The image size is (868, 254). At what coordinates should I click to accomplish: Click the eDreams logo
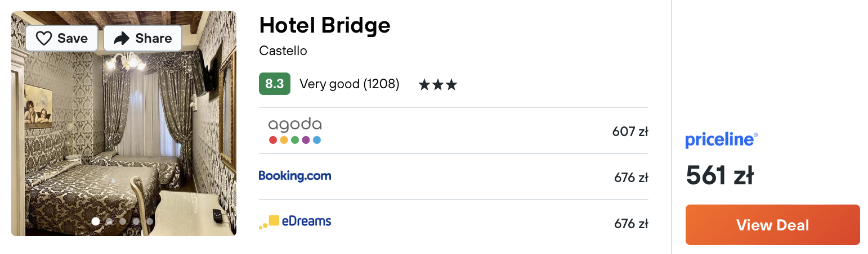pyautogui.click(x=295, y=221)
